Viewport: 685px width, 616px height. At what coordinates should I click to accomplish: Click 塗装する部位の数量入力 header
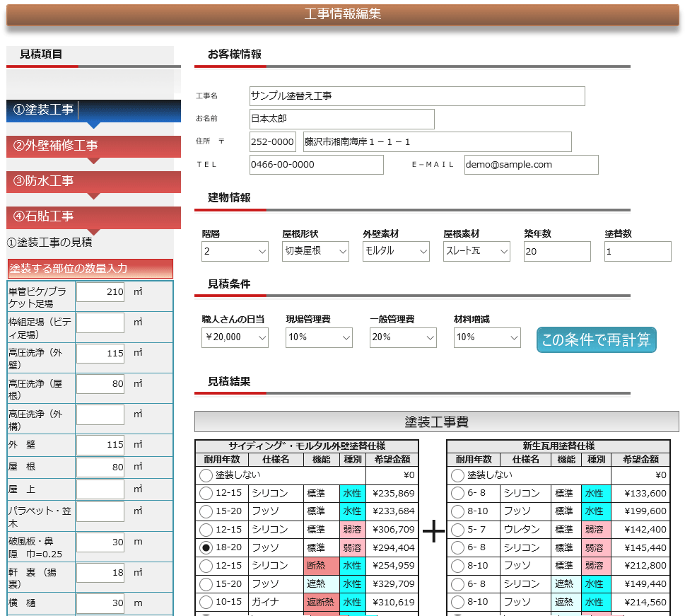click(90, 269)
